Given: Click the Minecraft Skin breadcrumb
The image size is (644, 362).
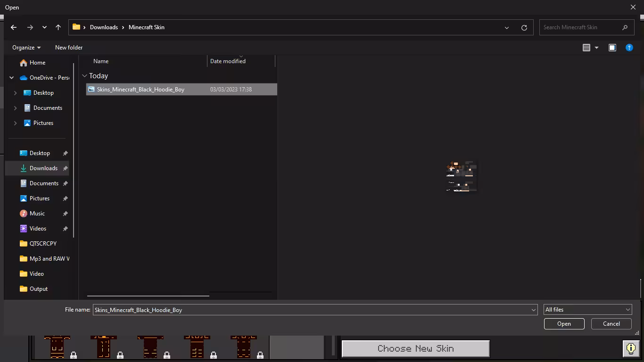Looking at the screenshot, I should 147,27.
